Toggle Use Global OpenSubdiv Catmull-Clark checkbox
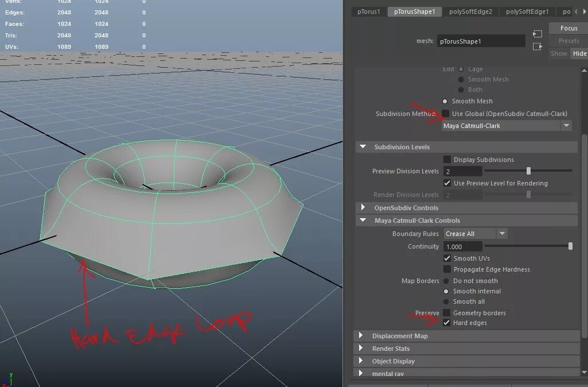588x387 pixels. [446, 113]
